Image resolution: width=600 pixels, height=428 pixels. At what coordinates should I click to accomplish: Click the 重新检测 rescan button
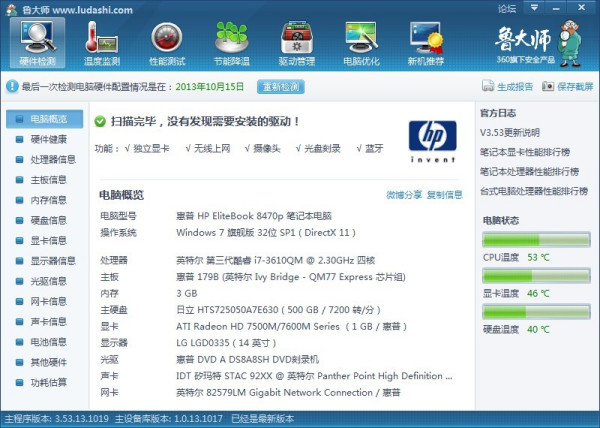coord(281,86)
